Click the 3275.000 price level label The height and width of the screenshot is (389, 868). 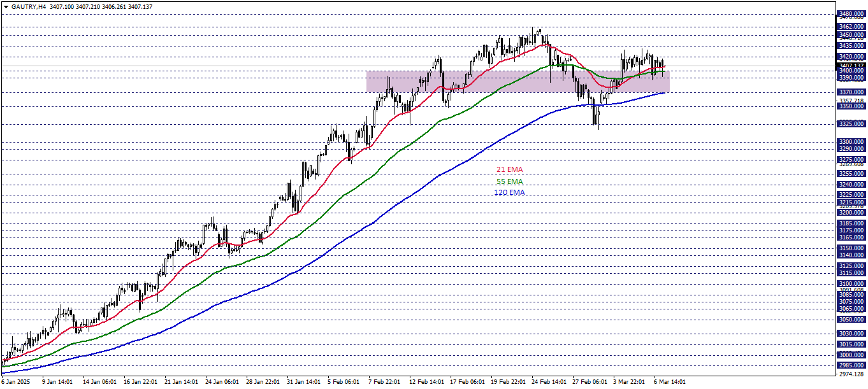coord(851,159)
